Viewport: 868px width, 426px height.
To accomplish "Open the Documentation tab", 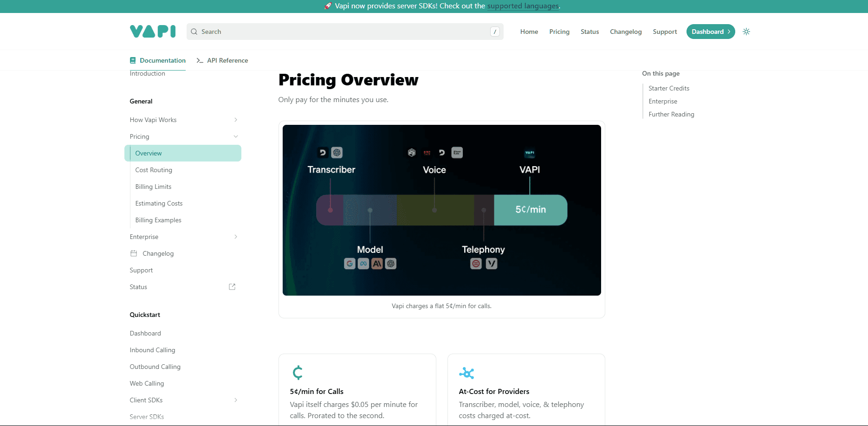I will point(158,60).
